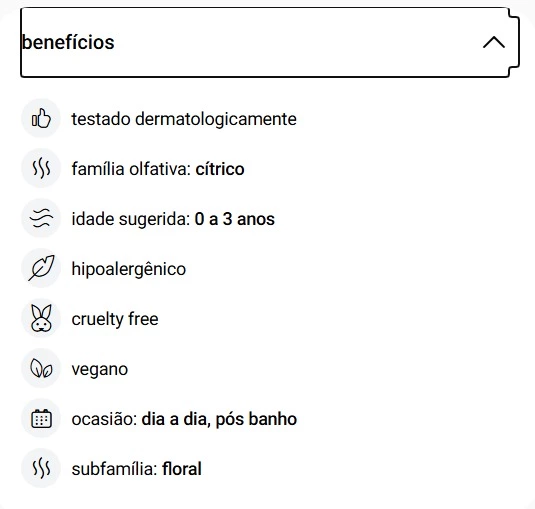Click the 0 a 3 anos value
The width and height of the screenshot is (535, 509).
click(x=234, y=219)
